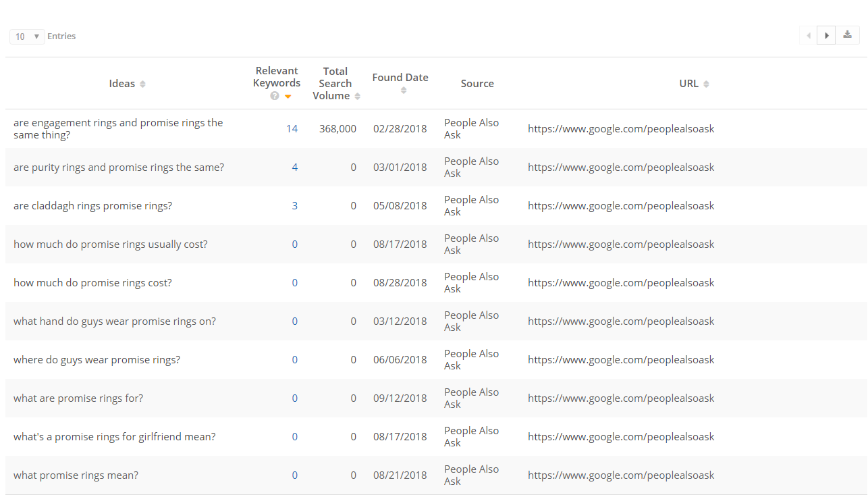The image size is (868, 495).
Task: Select idea 'are engagement rings and promise rings the same thing?'
Action: (x=118, y=128)
